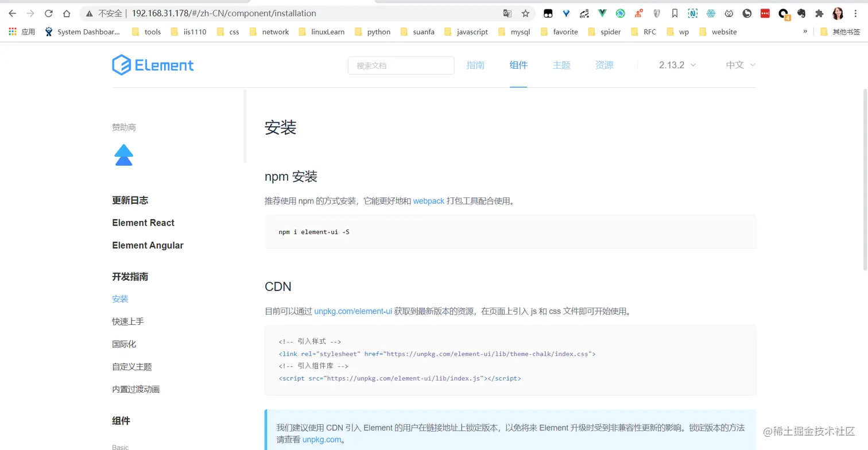Open the linuxLearn bookmark folder
Viewport: 868px width, 450px height.
(x=322, y=32)
